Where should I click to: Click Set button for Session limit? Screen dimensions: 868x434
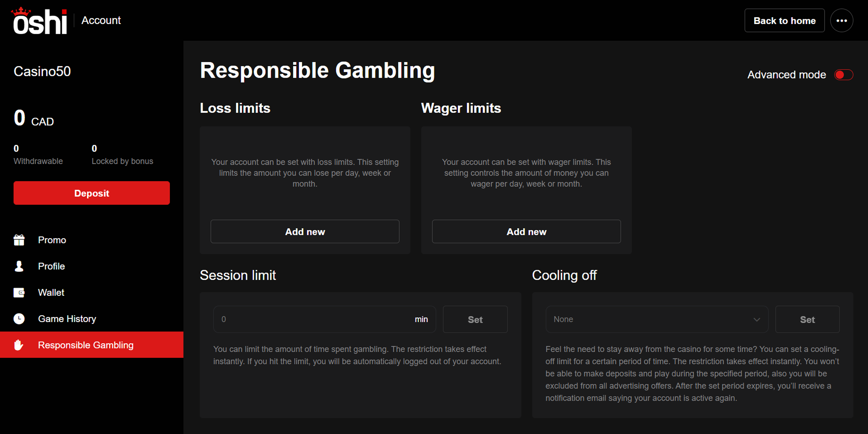coord(475,319)
